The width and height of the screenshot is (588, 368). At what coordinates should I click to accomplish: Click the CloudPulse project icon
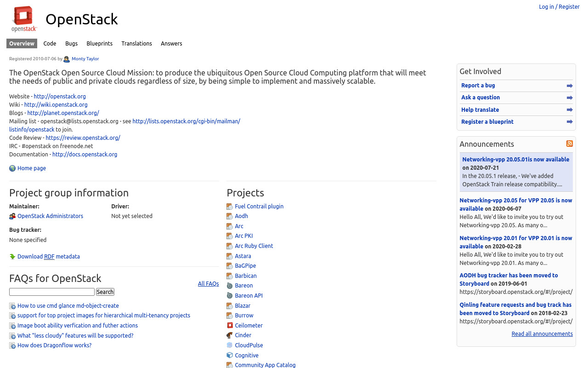[230, 345]
